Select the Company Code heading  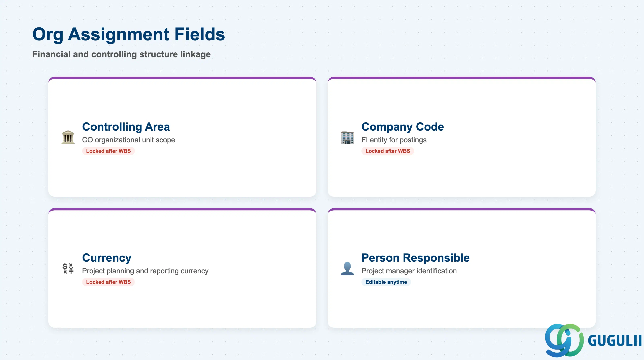click(x=402, y=127)
